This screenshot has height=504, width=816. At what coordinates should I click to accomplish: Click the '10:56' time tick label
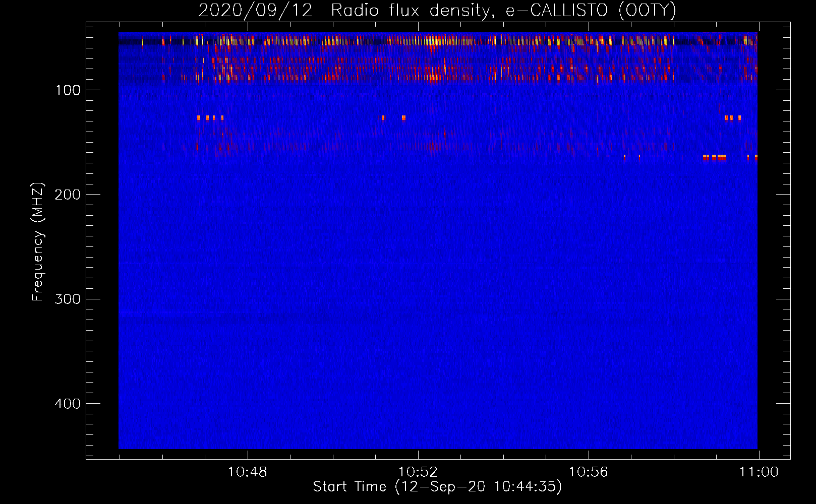click(x=588, y=472)
